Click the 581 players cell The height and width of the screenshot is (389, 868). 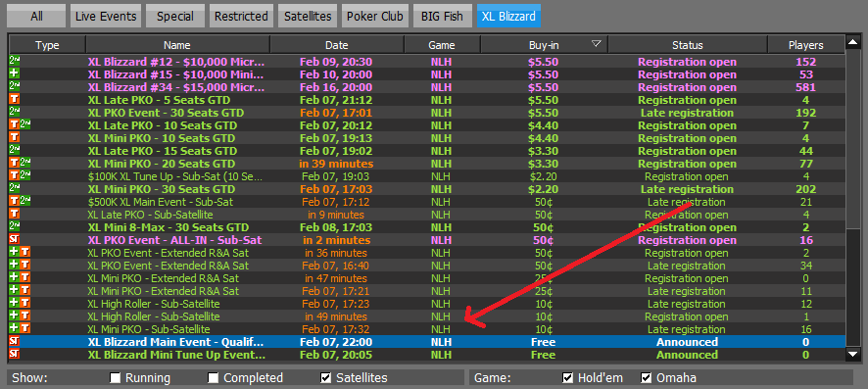[806, 87]
